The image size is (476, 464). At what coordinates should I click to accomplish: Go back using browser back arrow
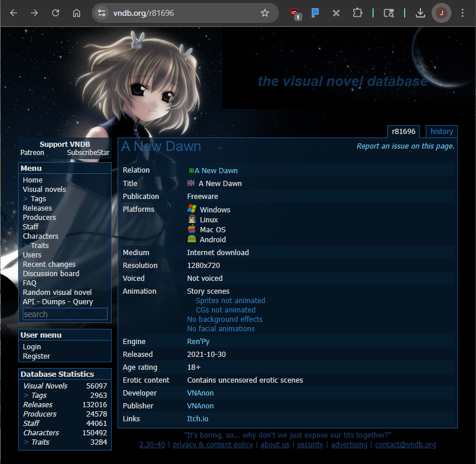(13, 13)
